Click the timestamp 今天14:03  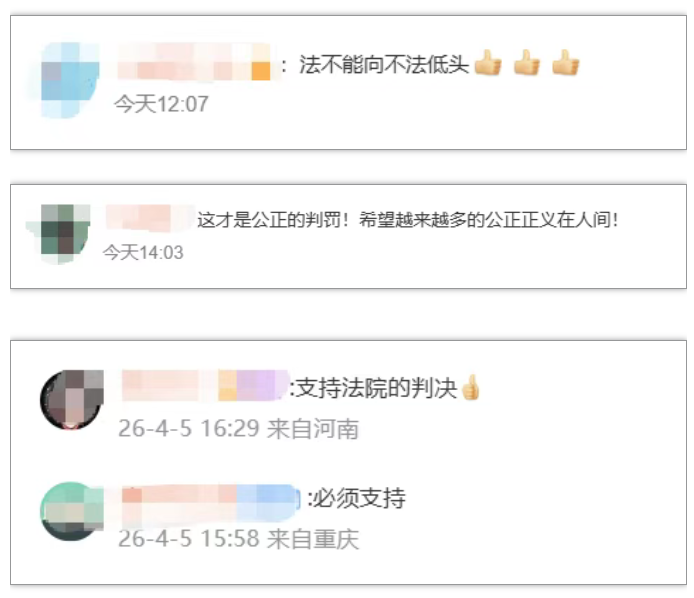(143, 253)
